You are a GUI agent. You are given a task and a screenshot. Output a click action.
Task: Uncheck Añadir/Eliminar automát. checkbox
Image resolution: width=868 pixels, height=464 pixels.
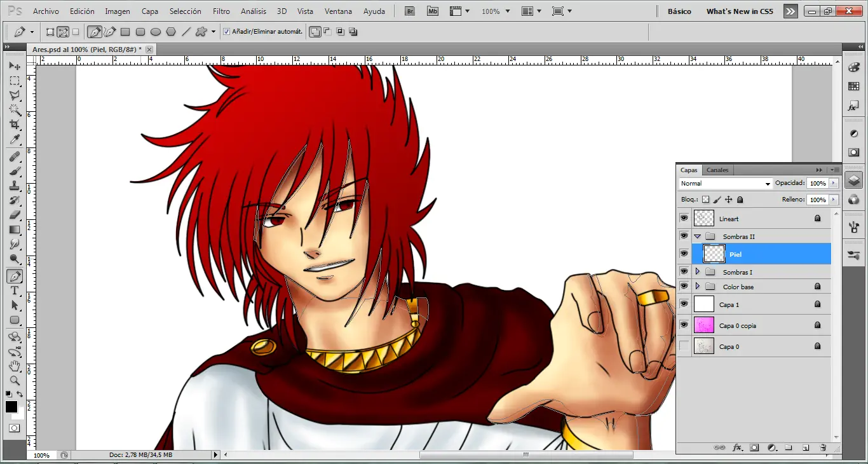(x=227, y=32)
